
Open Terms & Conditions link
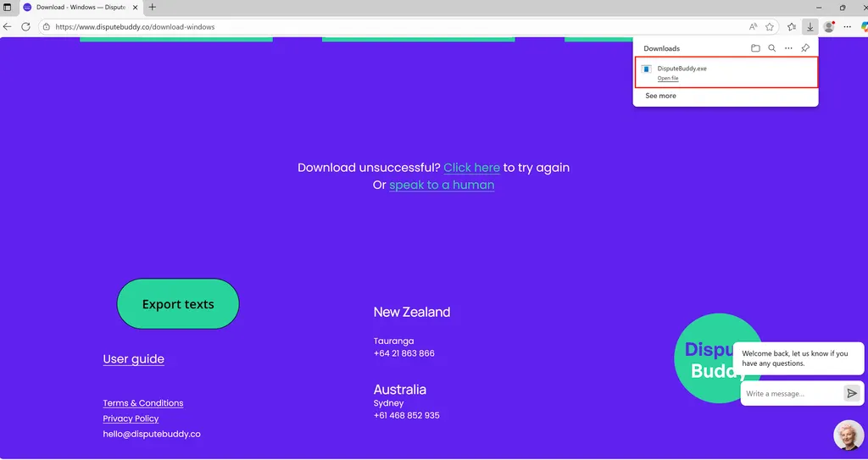pos(142,403)
